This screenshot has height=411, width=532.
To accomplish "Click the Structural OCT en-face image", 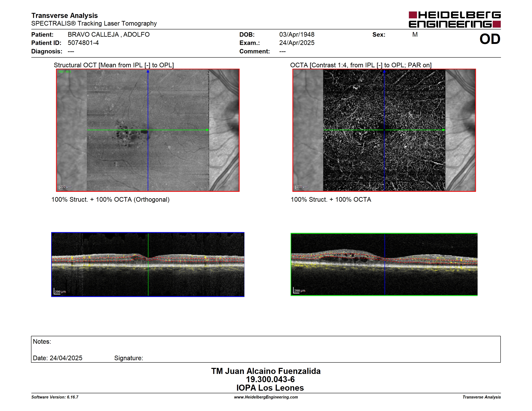I will (148, 130).
